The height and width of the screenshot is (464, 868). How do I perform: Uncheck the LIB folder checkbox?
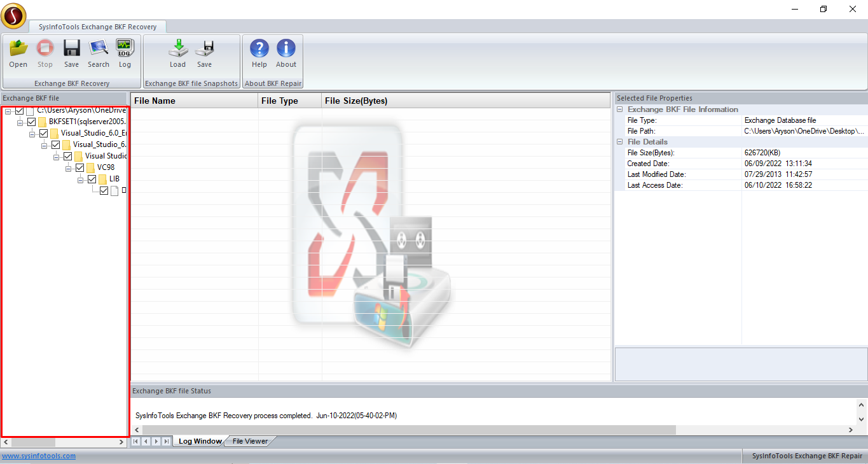point(92,179)
